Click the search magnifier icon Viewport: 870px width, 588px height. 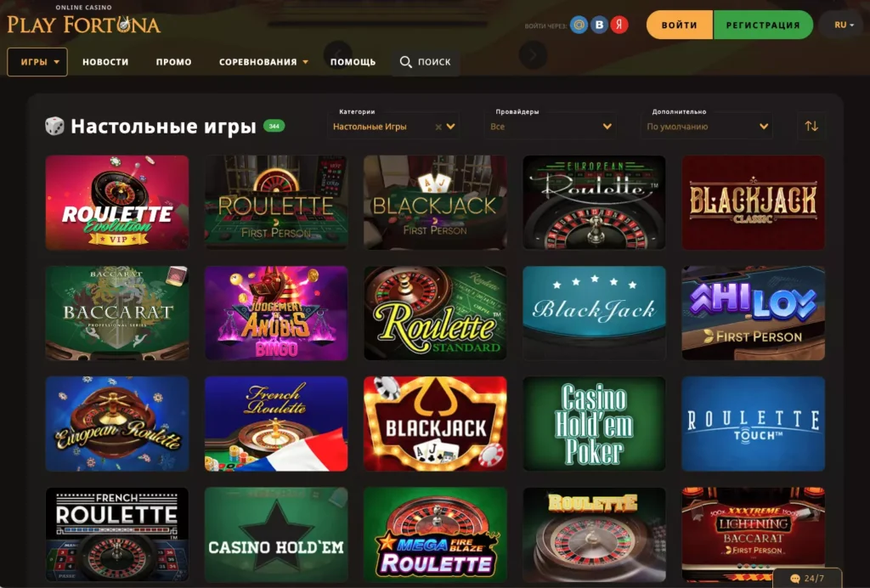pyautogui.click(x=405, y=62)
